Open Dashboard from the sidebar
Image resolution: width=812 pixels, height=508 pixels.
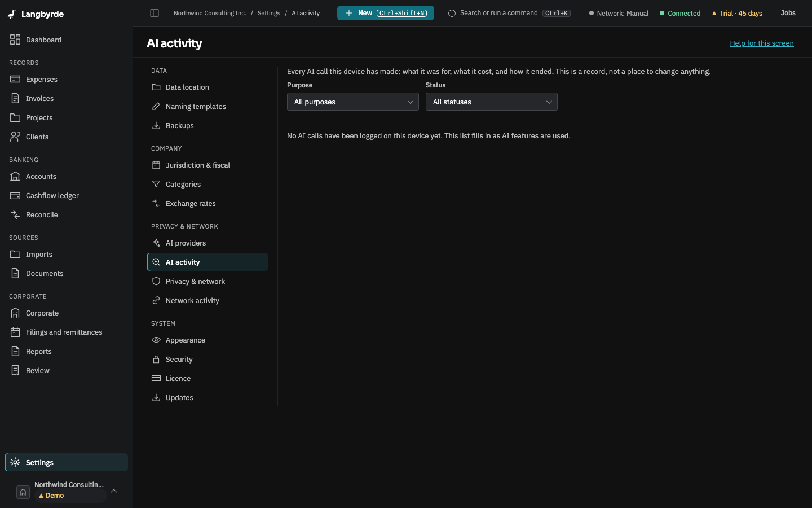pos(67,40)
